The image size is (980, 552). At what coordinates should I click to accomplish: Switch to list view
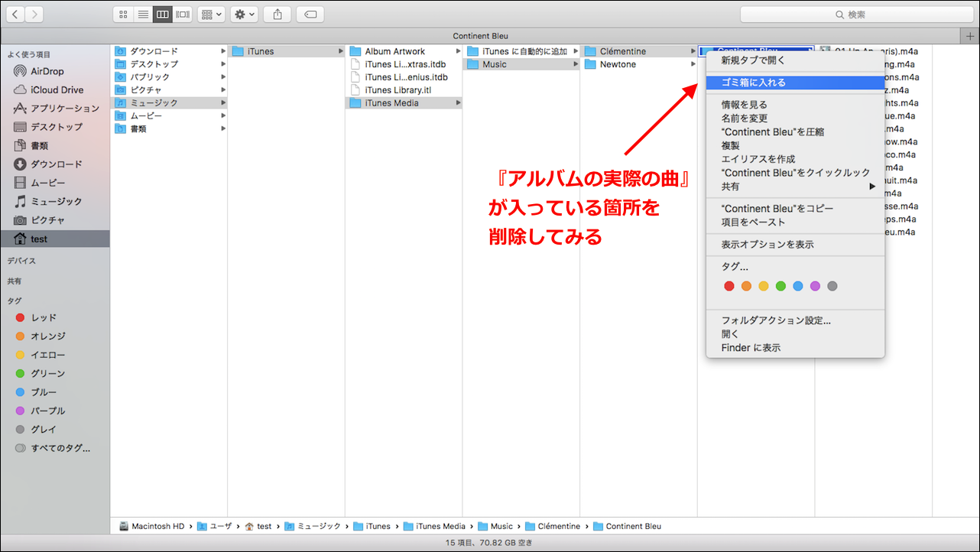143,14
